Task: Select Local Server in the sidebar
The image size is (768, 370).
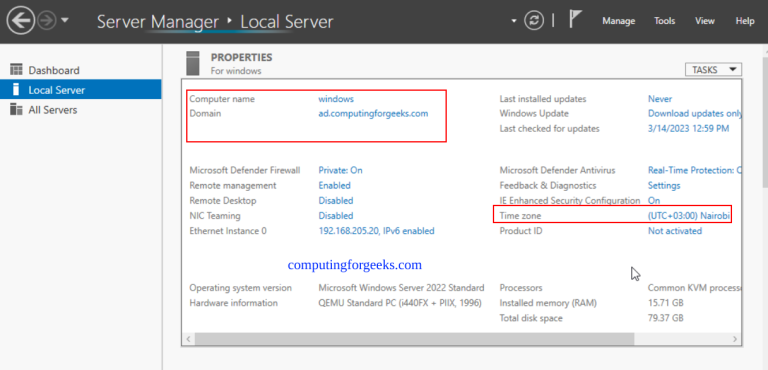Action: pyautogui.click(x=81, y=90)
